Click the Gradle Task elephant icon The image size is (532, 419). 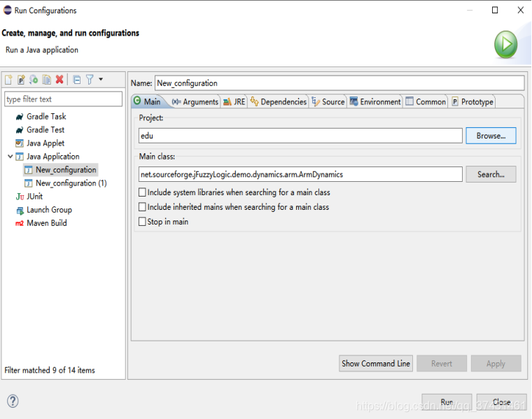(x=20, y=117)
